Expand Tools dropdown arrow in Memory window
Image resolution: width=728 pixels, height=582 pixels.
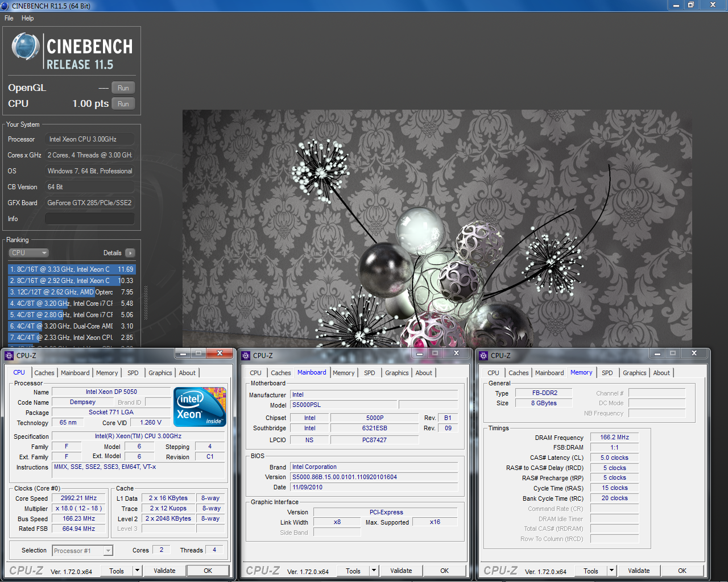[611, 571]
